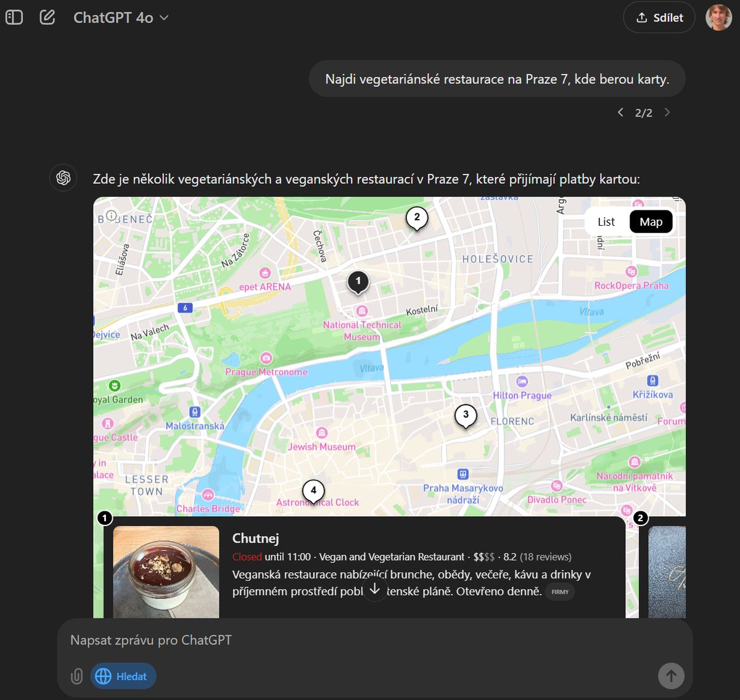Screen dimensions: 740x700
Task: Focus the Napsat zprávu pro ChatGPT field
Action: click(x=375, y=640)
